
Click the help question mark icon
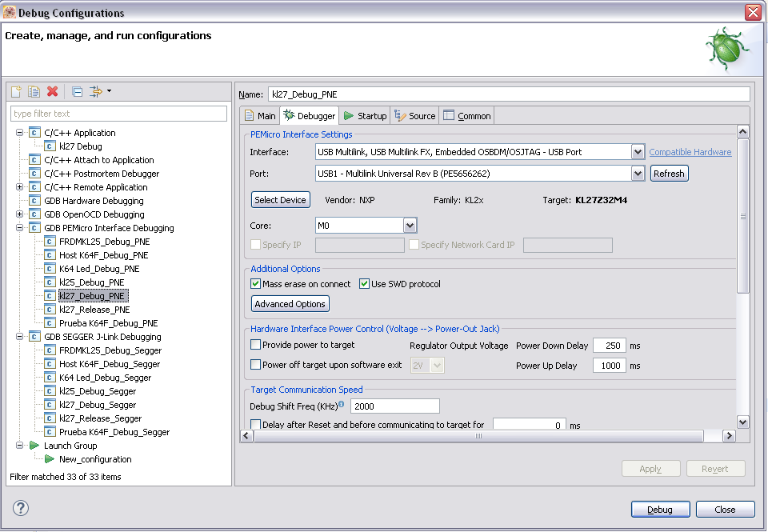point(21,508)
